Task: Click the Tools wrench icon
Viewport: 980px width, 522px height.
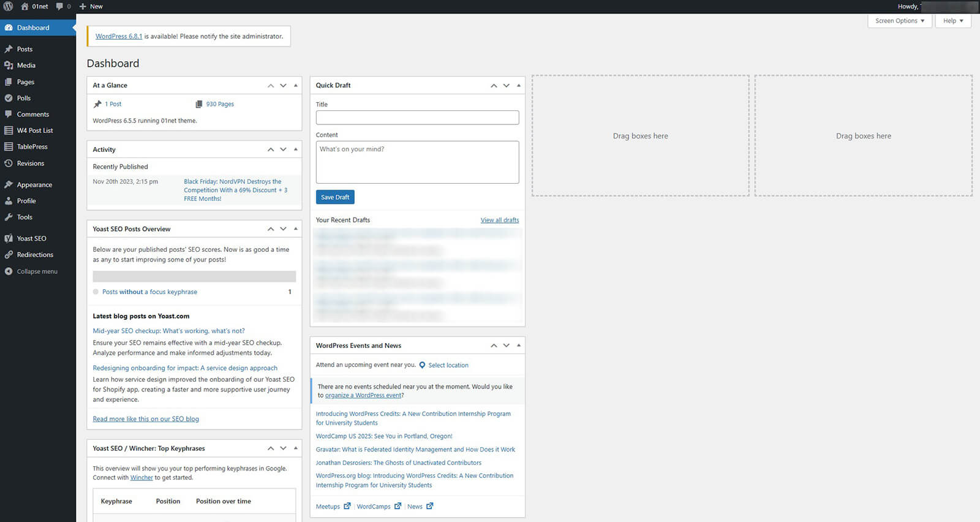Action: tap(9, 217)
